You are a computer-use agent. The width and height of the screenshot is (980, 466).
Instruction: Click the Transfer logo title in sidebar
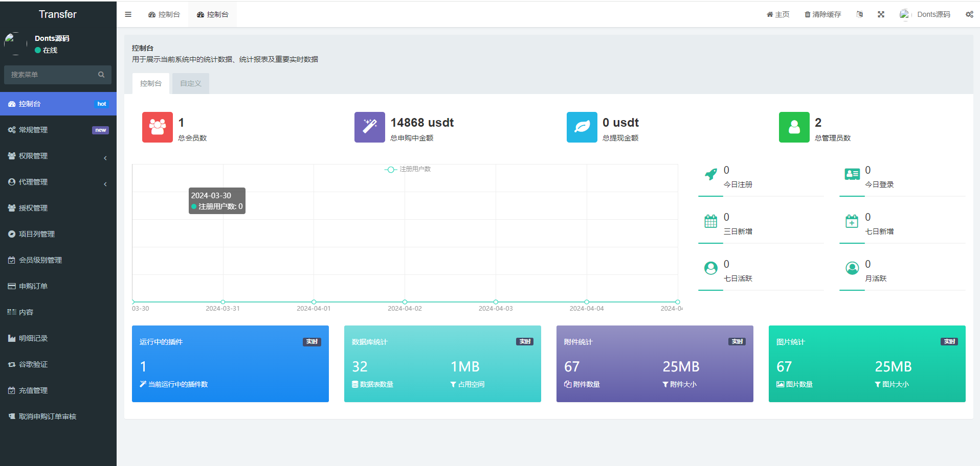coord(58,14)
